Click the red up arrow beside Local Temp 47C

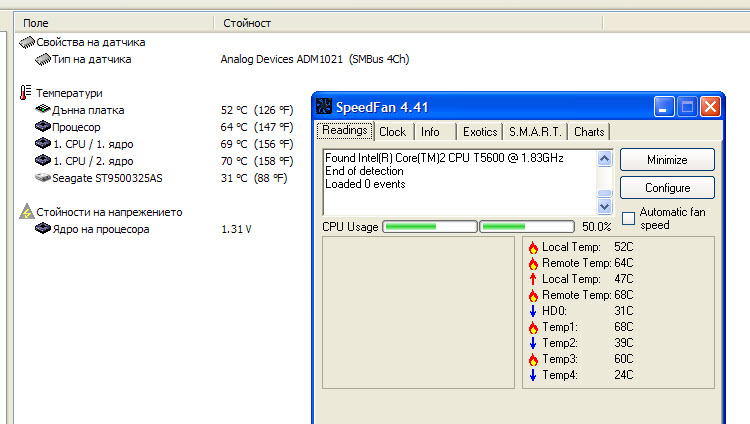click(533, 279)
